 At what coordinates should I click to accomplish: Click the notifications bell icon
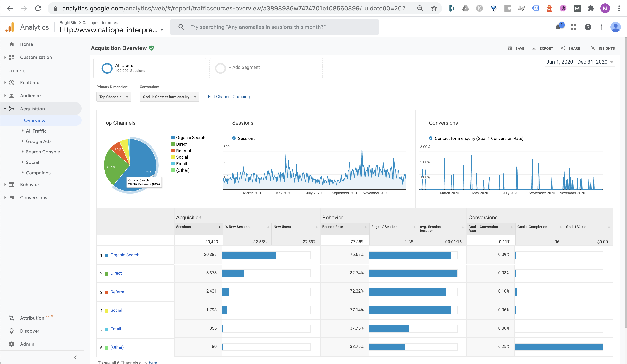coord(558,27)
